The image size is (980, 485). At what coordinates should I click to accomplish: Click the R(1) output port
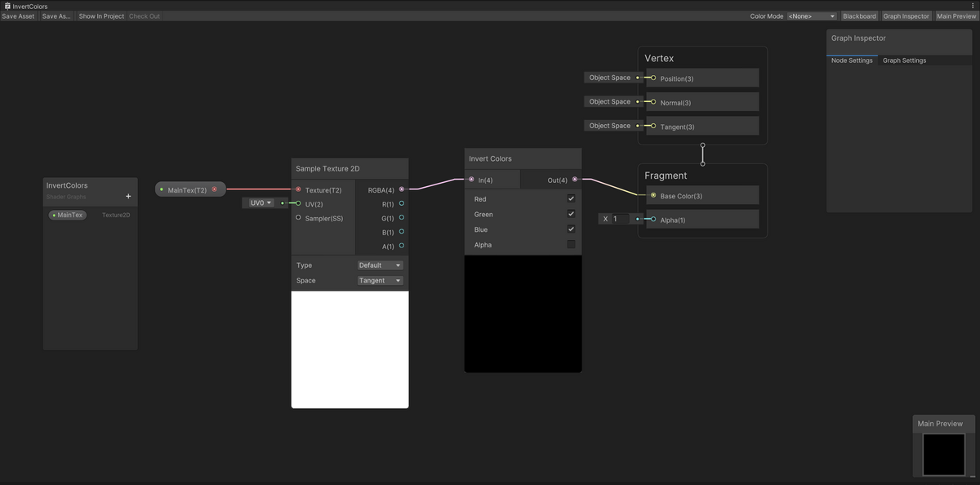coord(402,203)
